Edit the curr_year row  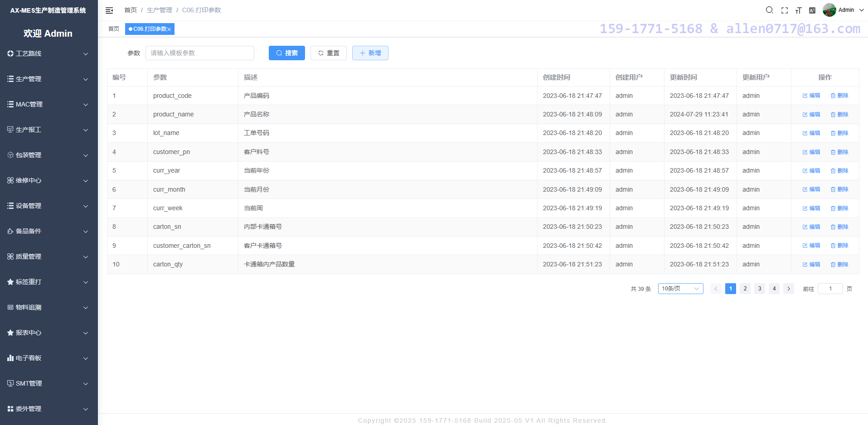[x=811, y=171]
